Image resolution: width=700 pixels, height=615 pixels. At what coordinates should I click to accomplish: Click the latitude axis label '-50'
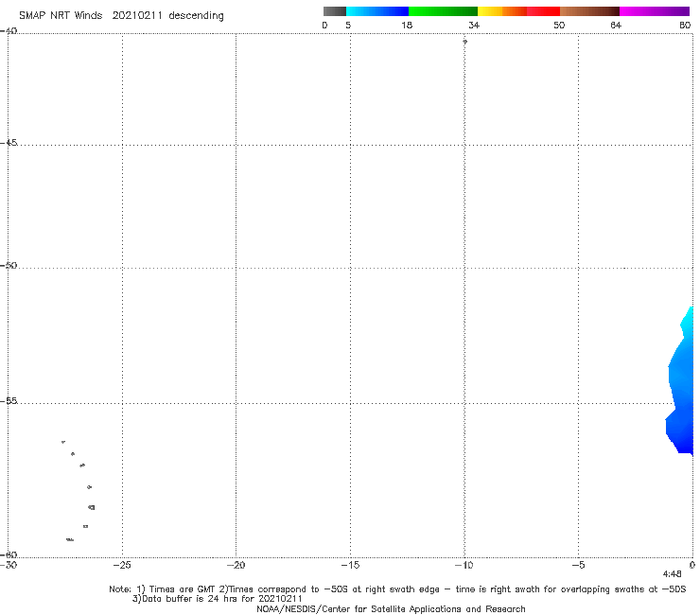tap(9, 265)
